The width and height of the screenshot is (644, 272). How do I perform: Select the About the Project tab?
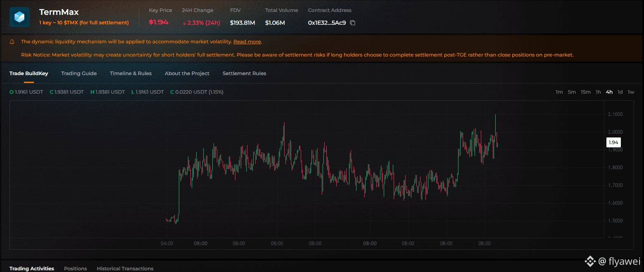pyautogui.click(x=187, y=73)
